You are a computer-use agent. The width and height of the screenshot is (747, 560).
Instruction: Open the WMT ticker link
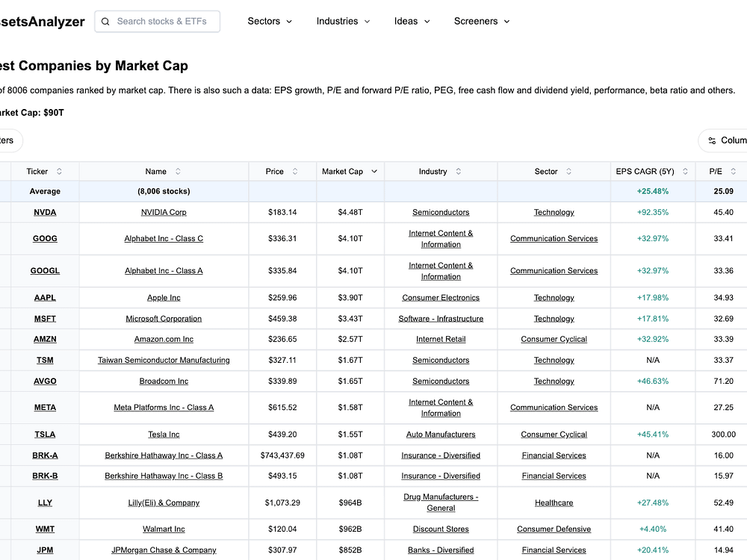pos(45,529)
